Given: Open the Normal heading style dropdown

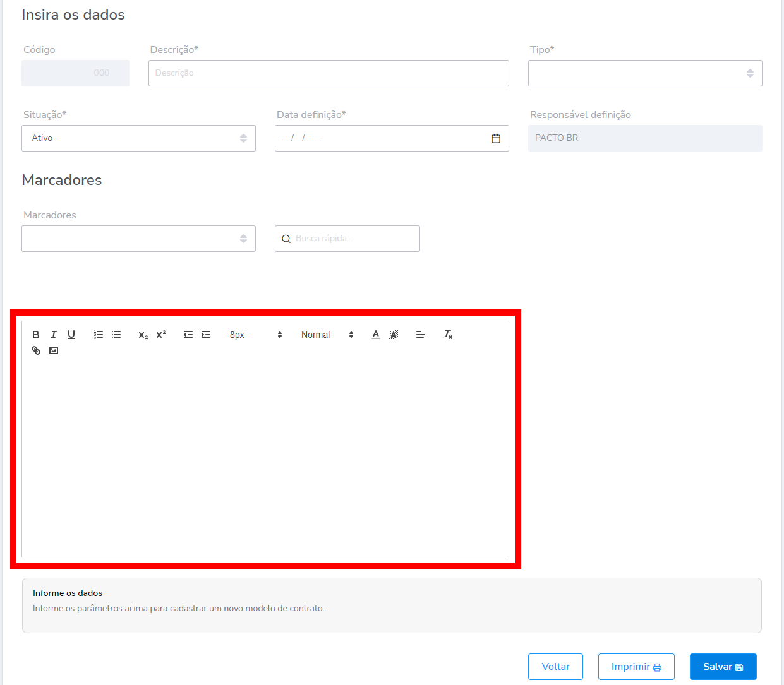Looking at the screenshot, I should coord(327,335).
